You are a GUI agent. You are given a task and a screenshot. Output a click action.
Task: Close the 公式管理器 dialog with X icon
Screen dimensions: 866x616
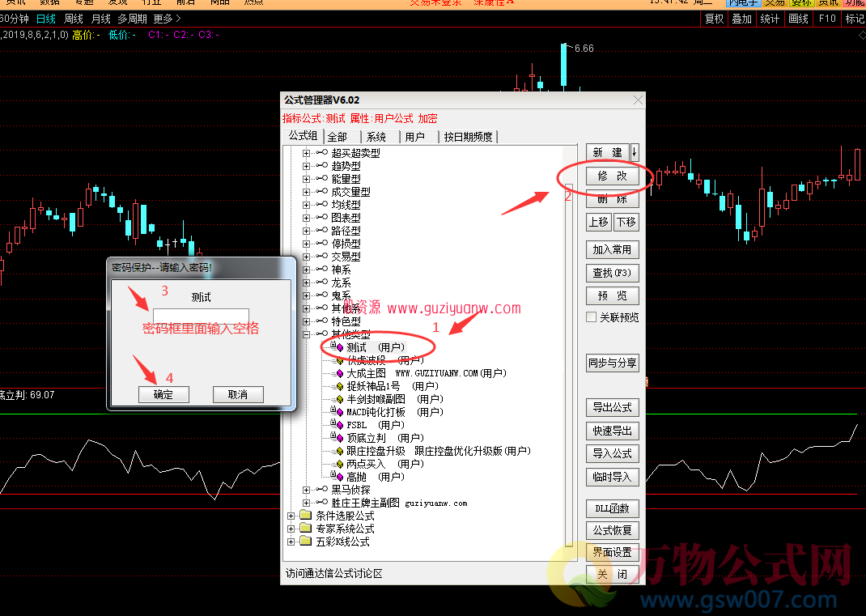638,100
